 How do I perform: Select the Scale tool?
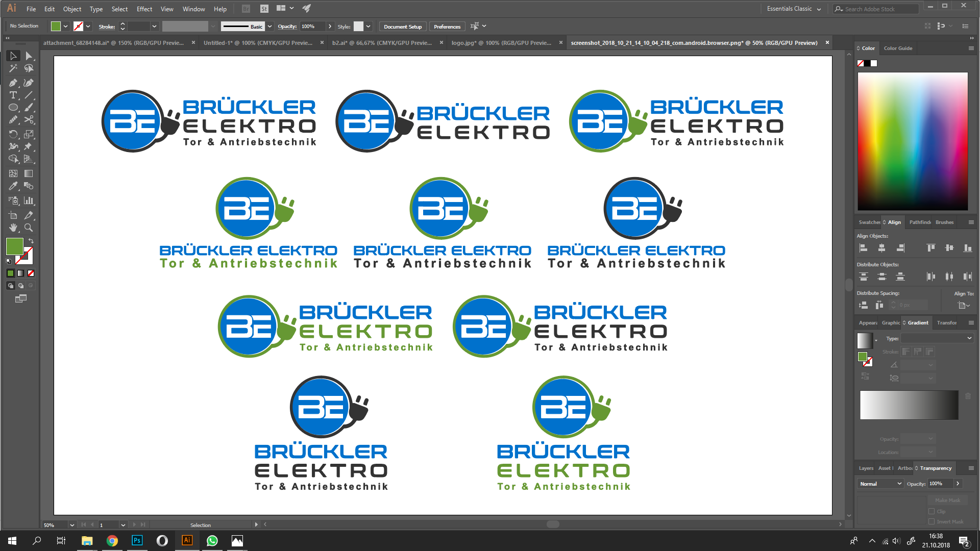point(29,134)
